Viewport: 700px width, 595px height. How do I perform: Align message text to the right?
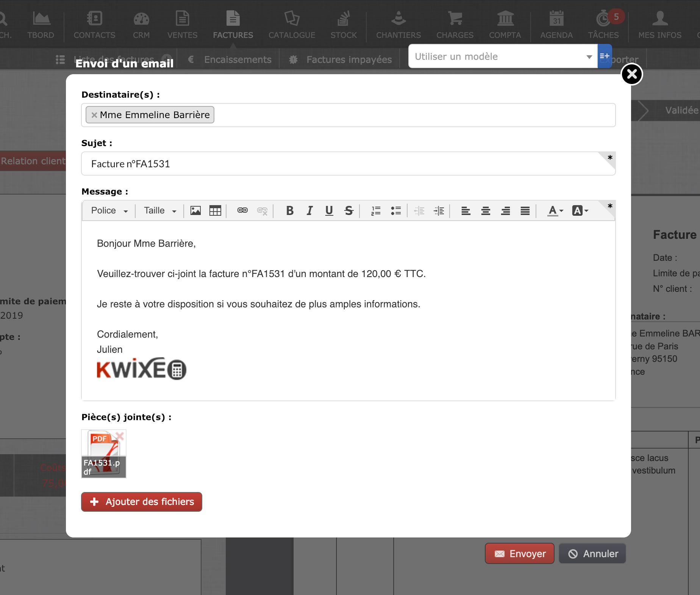pos(505,211)
